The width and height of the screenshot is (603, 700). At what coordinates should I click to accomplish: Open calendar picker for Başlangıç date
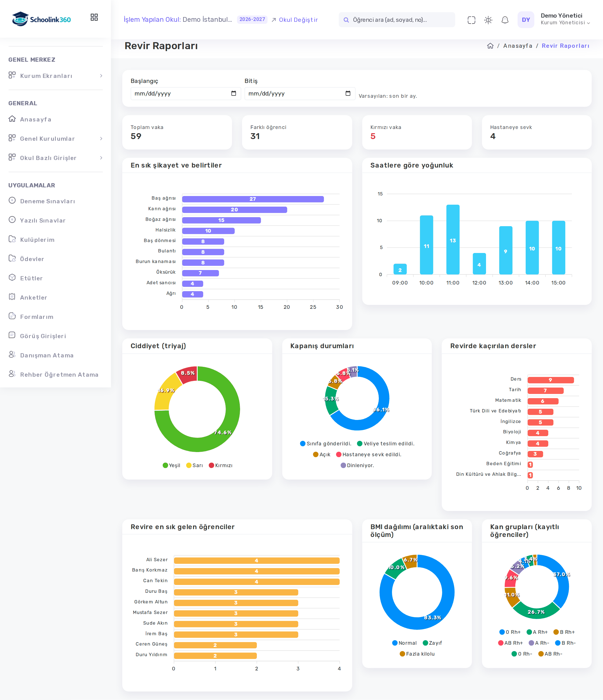pos(233,93)
